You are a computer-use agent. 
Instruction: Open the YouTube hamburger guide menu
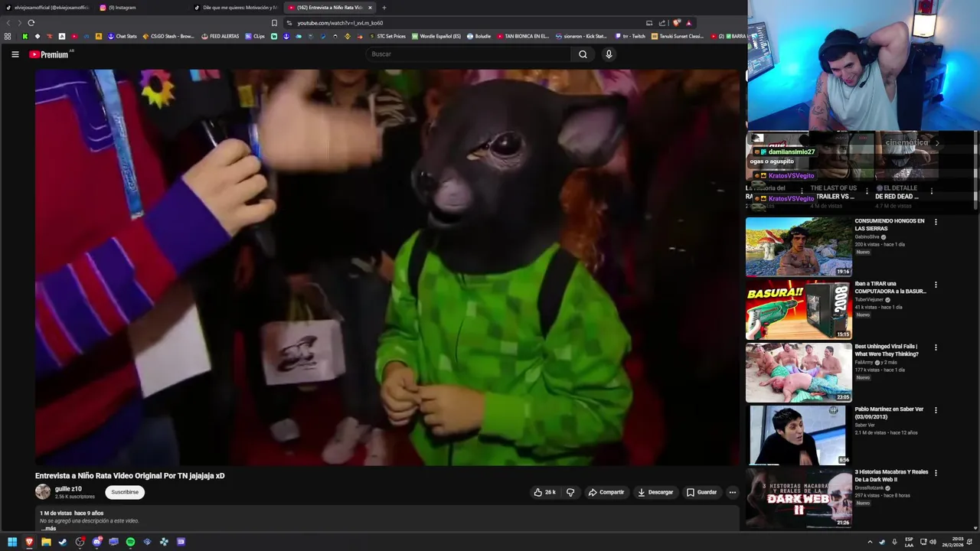pyautogui.click(x=15, y=54)
